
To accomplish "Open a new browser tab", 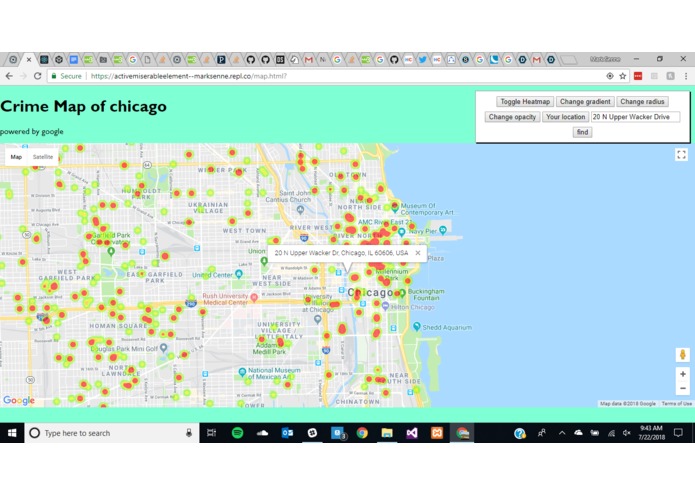I will (x=569, y=59).
